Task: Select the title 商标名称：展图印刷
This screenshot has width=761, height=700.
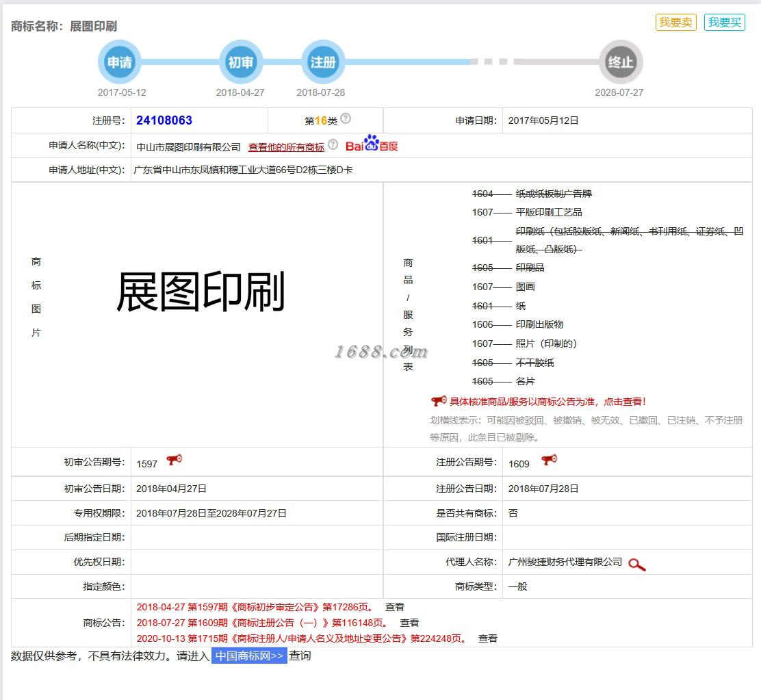Action: coord(64,26)
